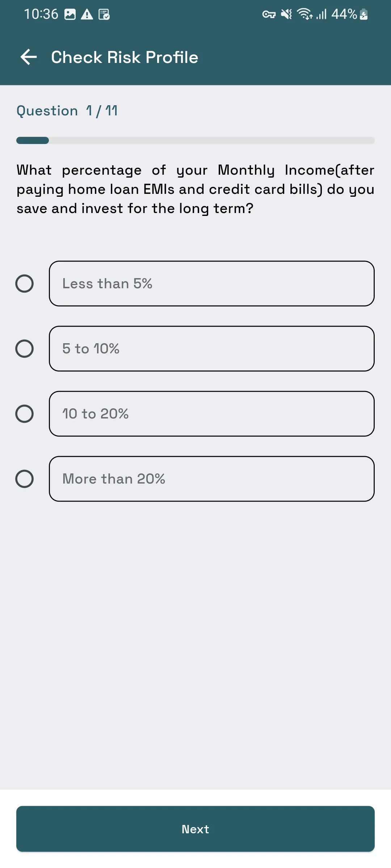
Task: Select the Less than 5% radio button
Action: (x=25, y=284)
